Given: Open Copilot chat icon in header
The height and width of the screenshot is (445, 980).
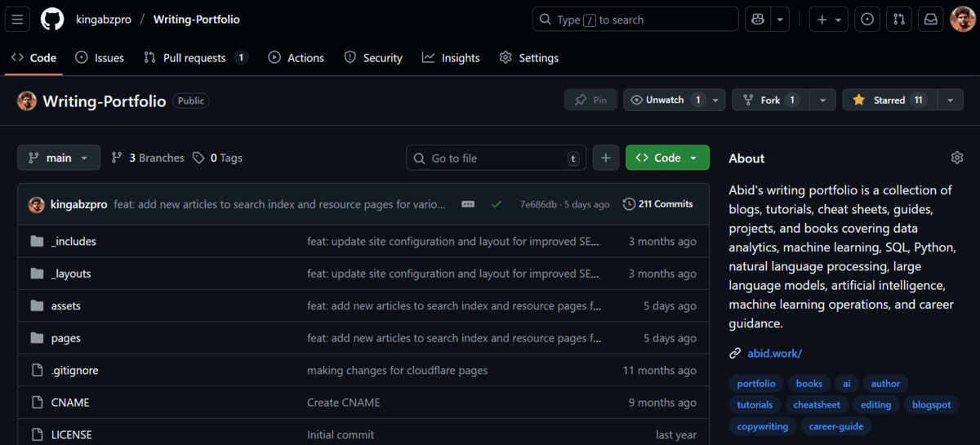Looking at the screenshot, I should click(758, 20).
